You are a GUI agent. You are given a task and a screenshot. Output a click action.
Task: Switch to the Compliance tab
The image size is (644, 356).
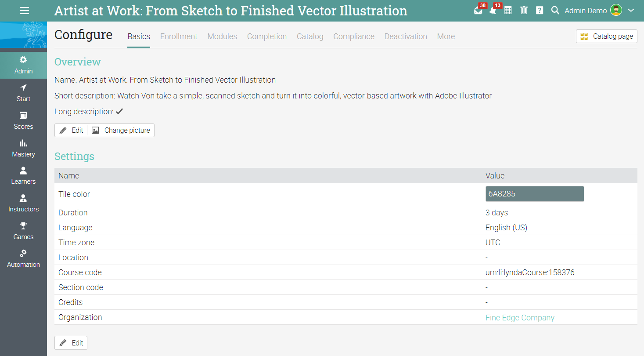(354, 36)
